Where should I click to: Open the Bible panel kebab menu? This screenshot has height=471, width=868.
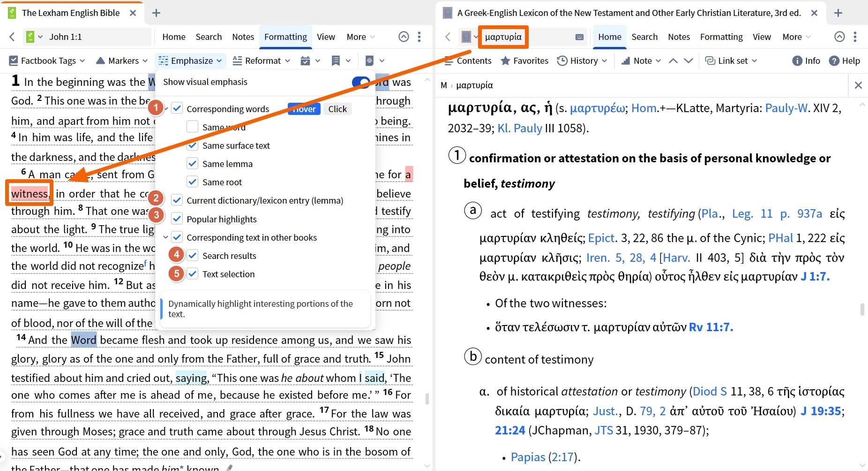coord(419,37)
